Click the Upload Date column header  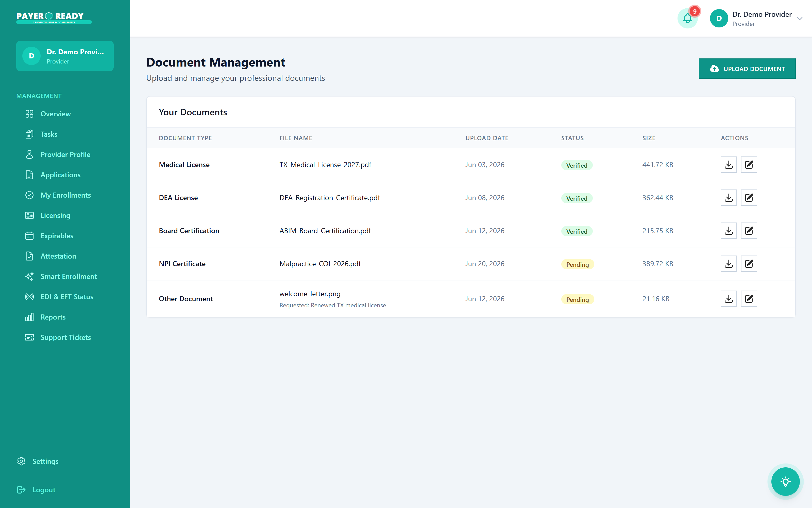(486, 138)
